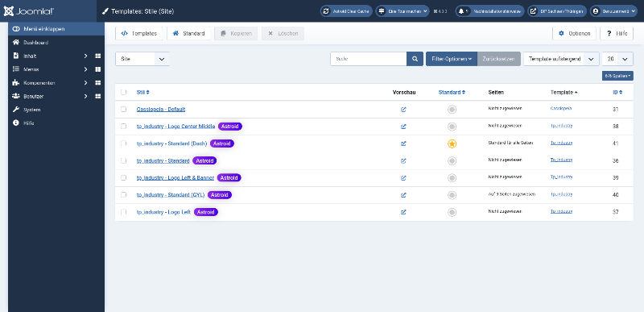Focus the search input field
The width and height of the screenshot is (644, 312).
coord(369,59)
